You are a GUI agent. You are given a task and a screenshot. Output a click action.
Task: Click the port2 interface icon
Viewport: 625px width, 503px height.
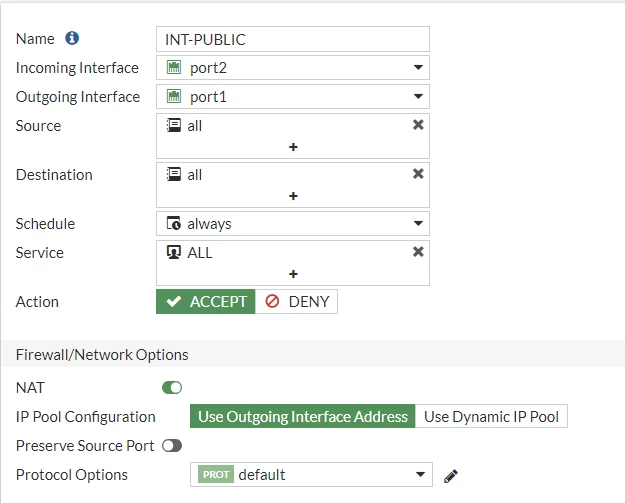(x=174, y=67)
